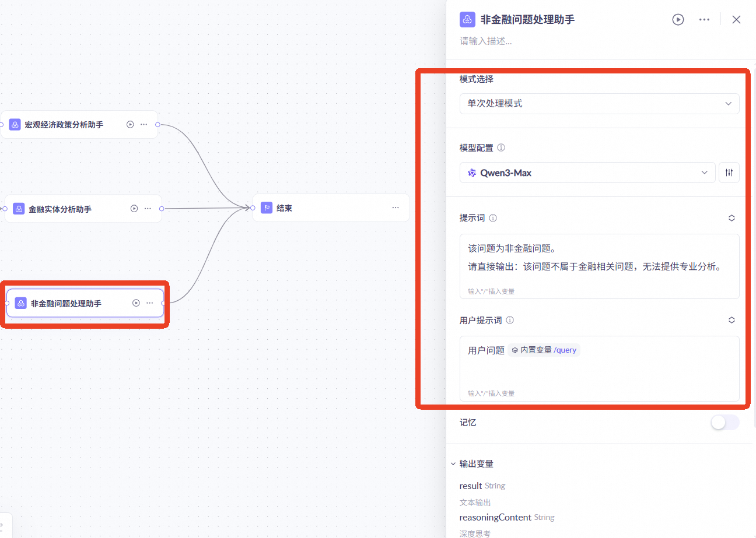Click into the 用户提示词 text area
Image resolution: width=756 pixels, height=538 pixels.
599,368
